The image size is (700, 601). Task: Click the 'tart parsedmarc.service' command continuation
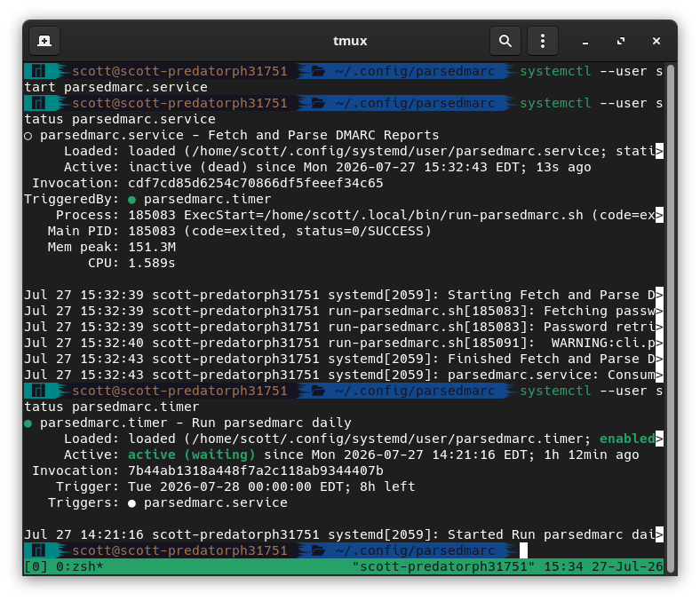[x=116, y=88]
